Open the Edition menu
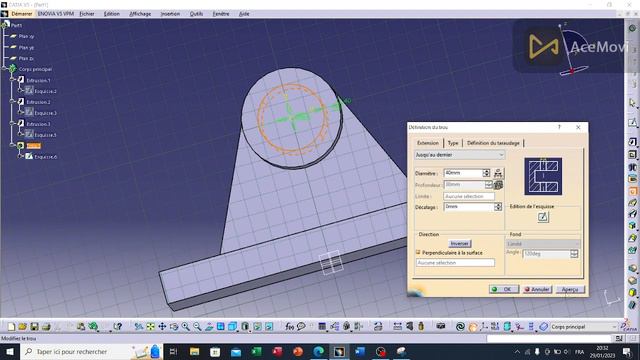The height and width of the screenshot is (360, 640). [x=111, y=14]
